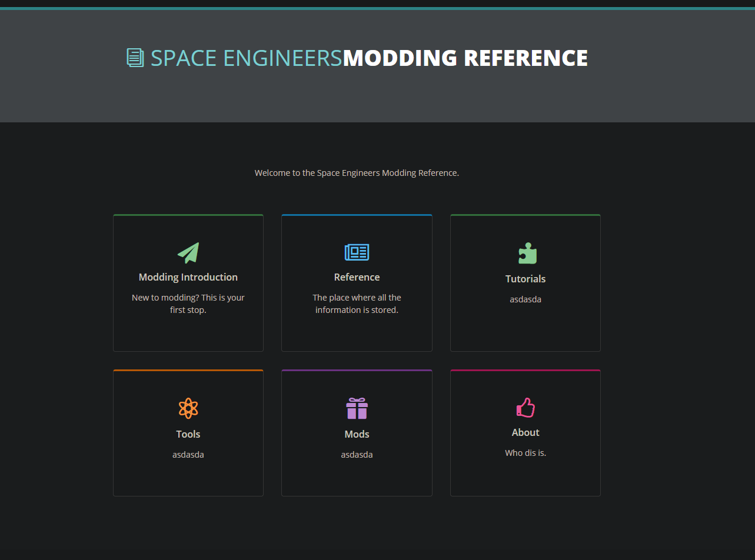The image size is (755, 560).
Task: Click the About heading
Action: (x=525, y=432)
